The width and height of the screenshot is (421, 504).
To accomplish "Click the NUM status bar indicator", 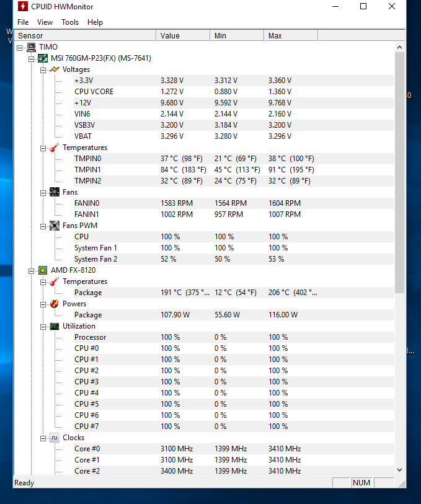I will (361, 483).
